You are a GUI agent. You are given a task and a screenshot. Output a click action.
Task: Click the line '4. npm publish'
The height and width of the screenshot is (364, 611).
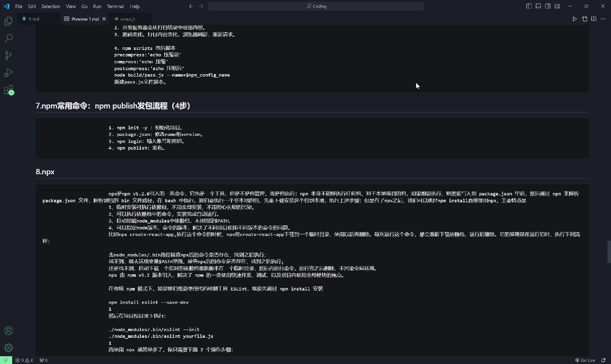(137, 148)
